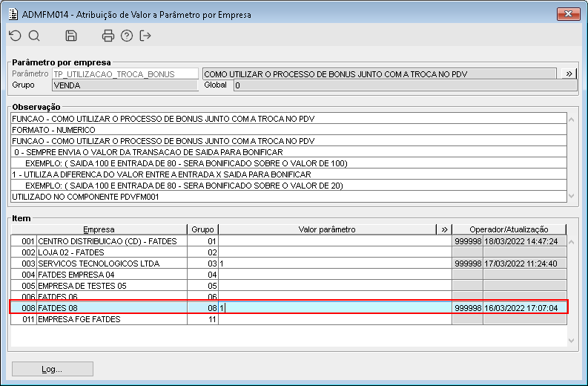Select row FATDES 08
Viewport: 588px width, 386px height.
click(288, 308)
